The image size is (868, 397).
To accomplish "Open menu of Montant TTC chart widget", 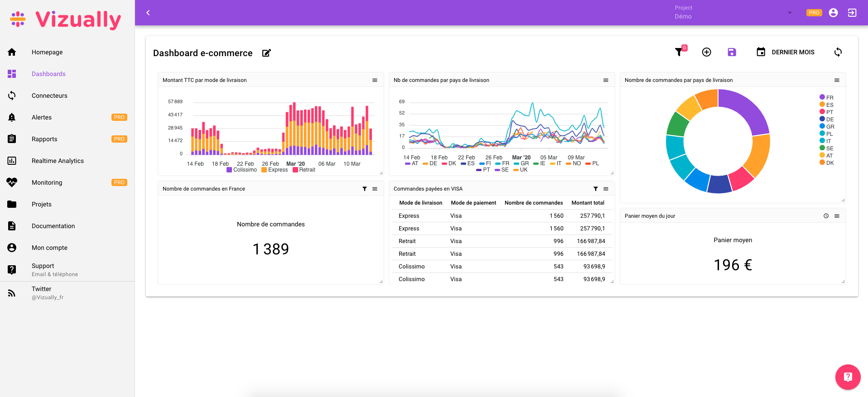I will tap(375, 80).
